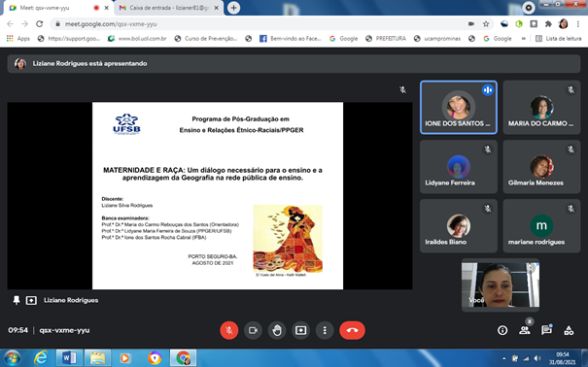Open a new Chrome tab
Image resolution: width=588 pixels, height=367 pixels.
pyautogui.click(x=233, y=8)
